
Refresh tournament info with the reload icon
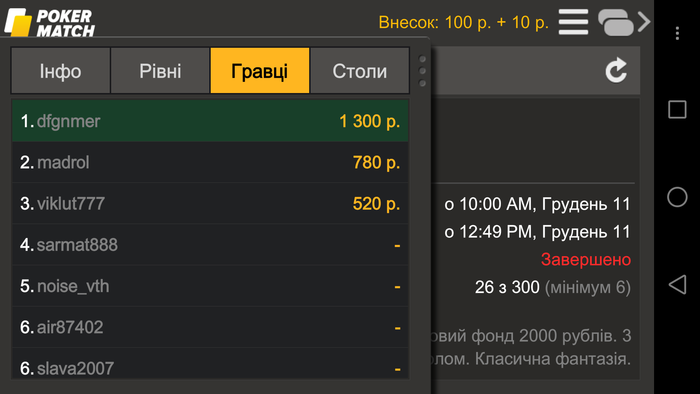coord(616,70)
